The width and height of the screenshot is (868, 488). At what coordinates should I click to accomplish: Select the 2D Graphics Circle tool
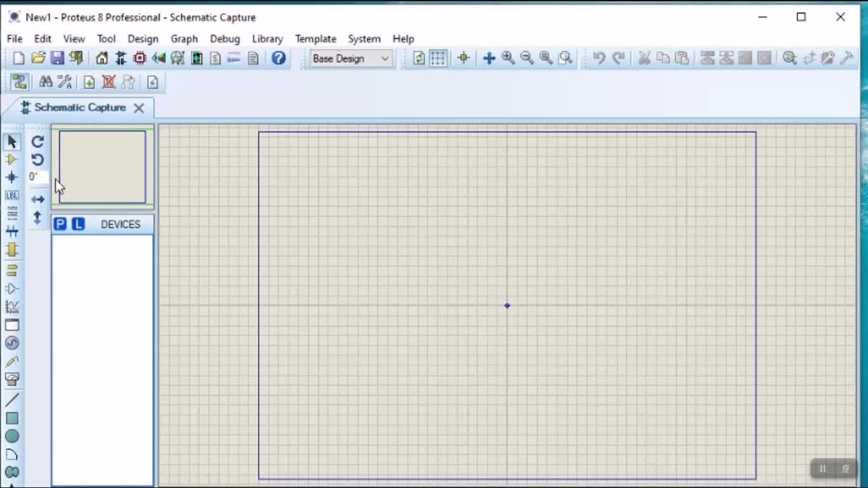pyautogui.click(x=12, y=437)
